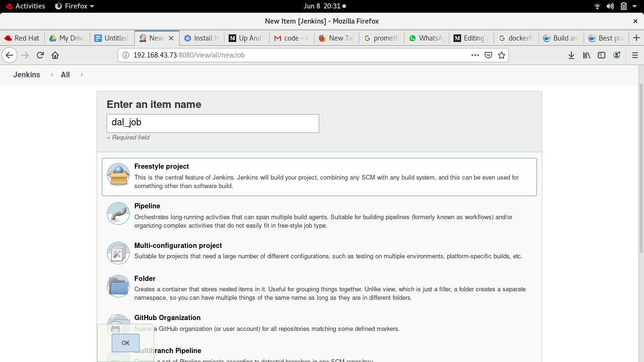Click the Pipeline pipe icon
The image size is (644, 362).
(118, 214)
